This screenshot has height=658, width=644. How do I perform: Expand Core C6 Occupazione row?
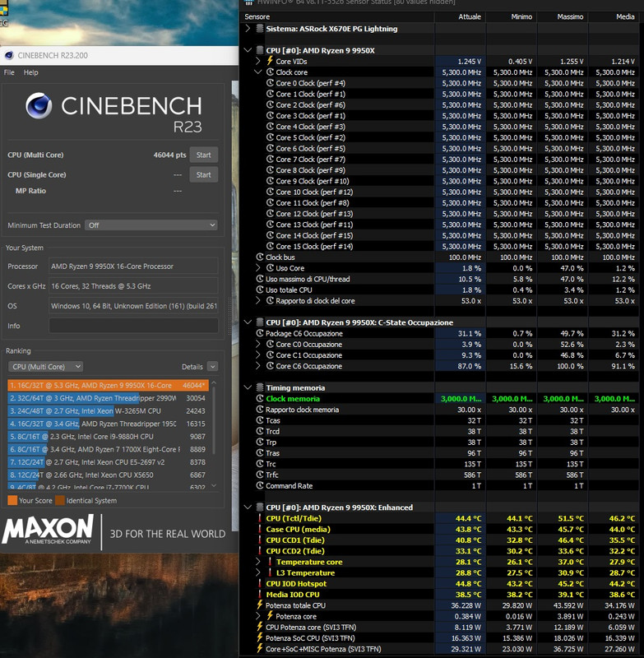[258, 366]
